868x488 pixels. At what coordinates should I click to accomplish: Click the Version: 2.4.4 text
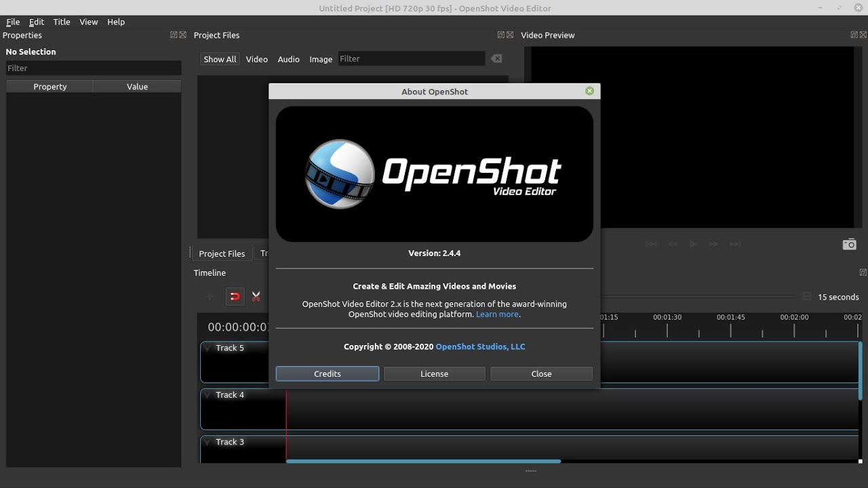click(x=434, y=253)
